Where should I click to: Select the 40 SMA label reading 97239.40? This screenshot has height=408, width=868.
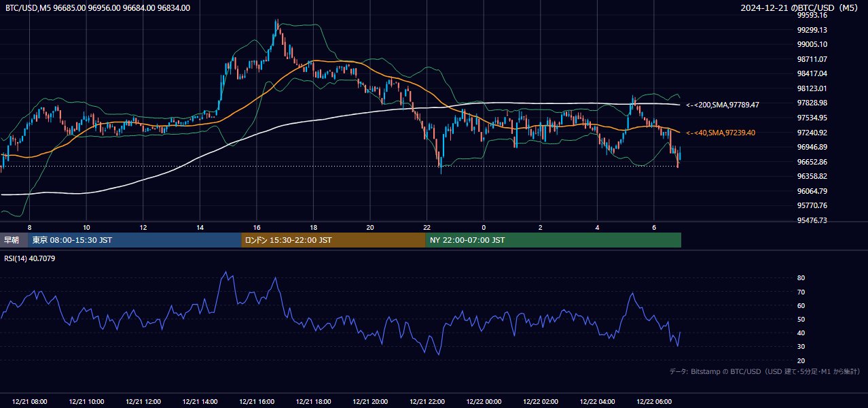[x=720, y=133]
